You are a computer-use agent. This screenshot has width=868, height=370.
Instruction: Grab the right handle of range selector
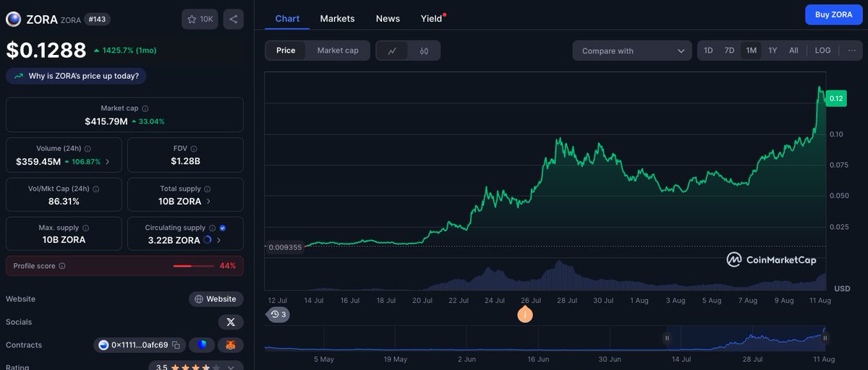(x=825, y=337)
